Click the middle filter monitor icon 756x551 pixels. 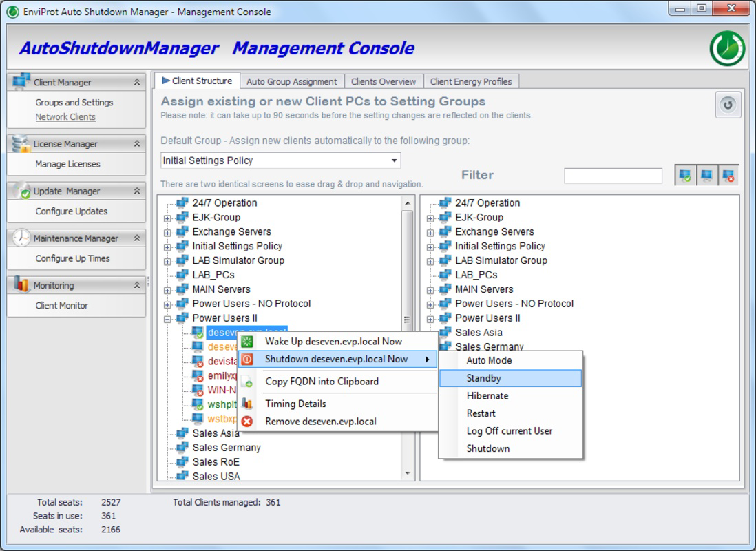(706, 175)
